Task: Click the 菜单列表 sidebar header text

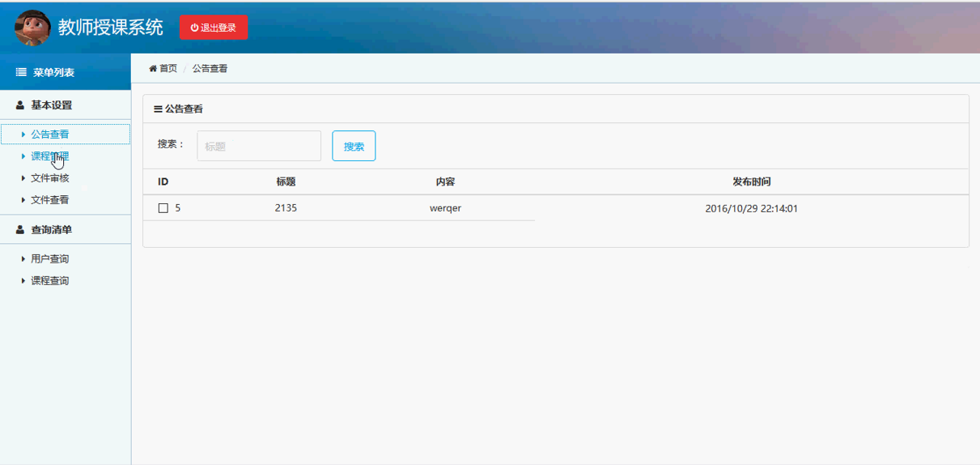Action: pos(53,73)
